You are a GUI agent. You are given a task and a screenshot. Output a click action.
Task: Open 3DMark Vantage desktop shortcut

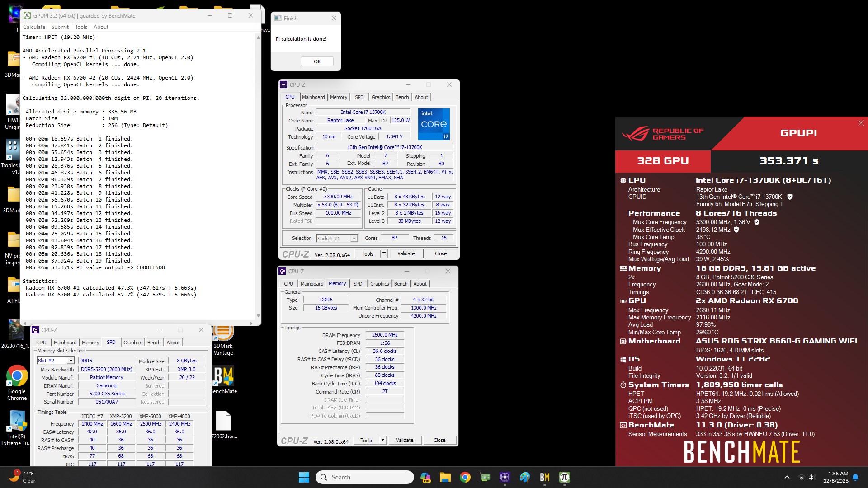pyautogui.click(x=223, y=341)
